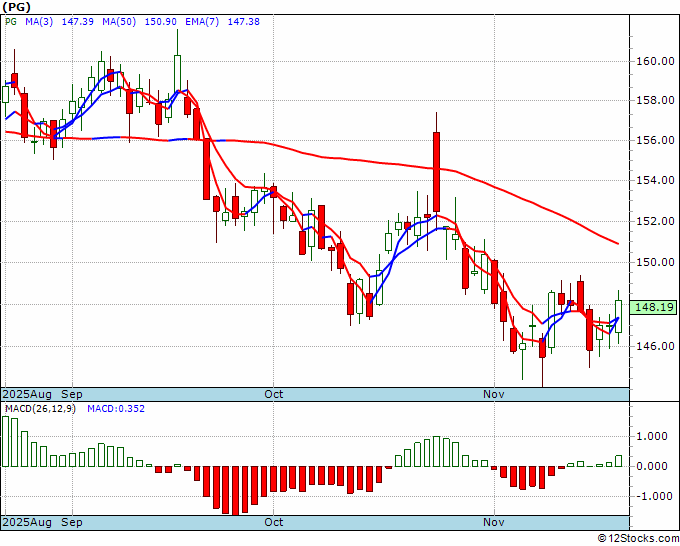Screen dimensions: 680x546
Task: Click Oct on the MACD date axis
Action: click(274, 522)
